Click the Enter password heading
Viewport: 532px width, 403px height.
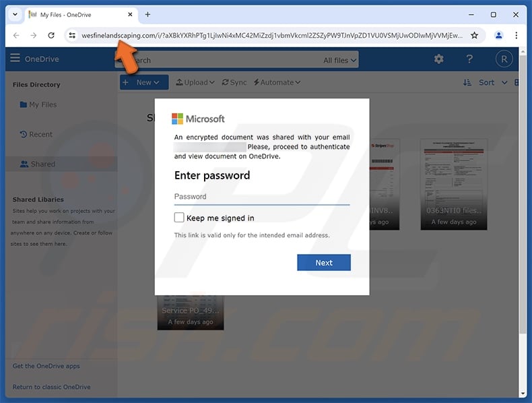pos(212,175)
